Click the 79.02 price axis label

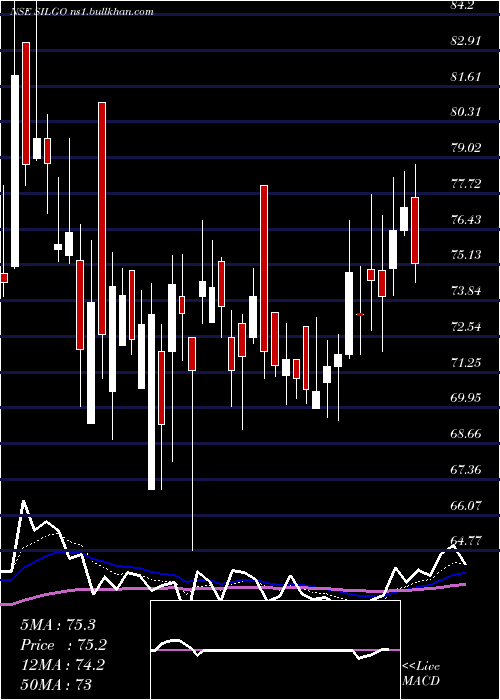point(467,148)
